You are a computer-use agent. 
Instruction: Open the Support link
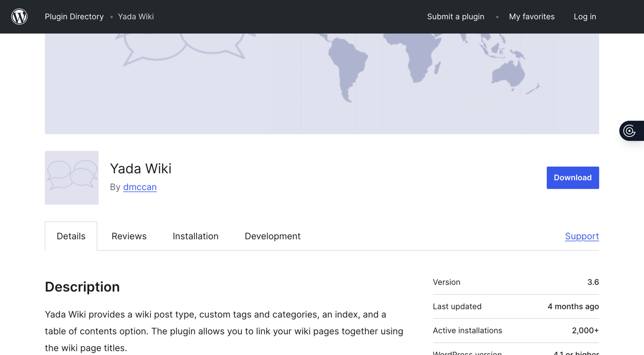pyautogui.click(x=581, y=236)
